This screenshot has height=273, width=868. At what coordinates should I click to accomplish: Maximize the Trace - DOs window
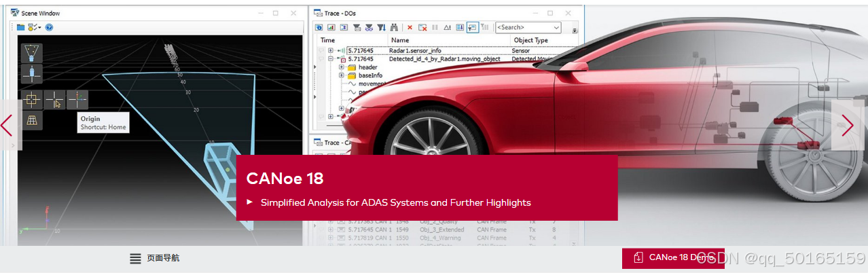[x=550, y=12]
